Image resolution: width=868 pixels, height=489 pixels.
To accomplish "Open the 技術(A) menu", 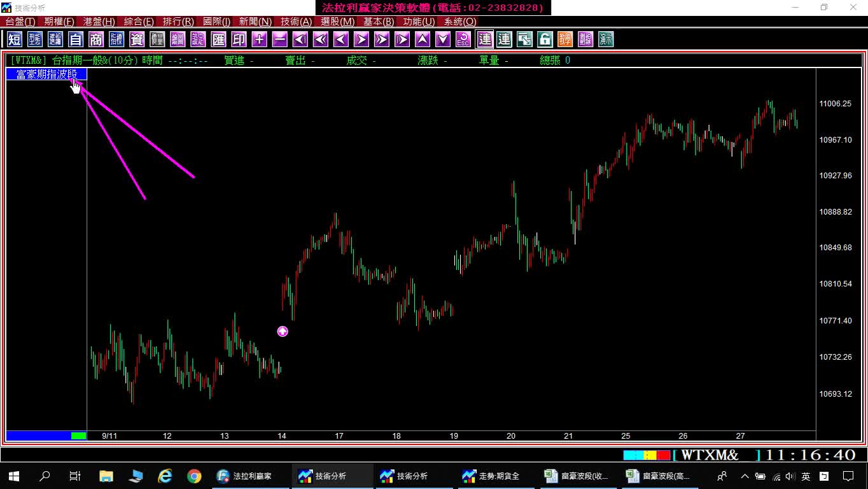I will click(x=297, y=22).
